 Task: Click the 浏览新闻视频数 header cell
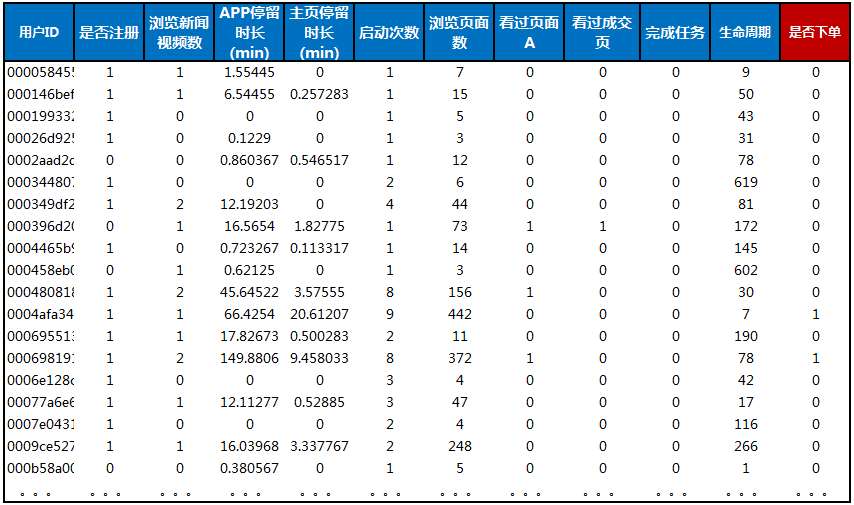click(180, 32)
